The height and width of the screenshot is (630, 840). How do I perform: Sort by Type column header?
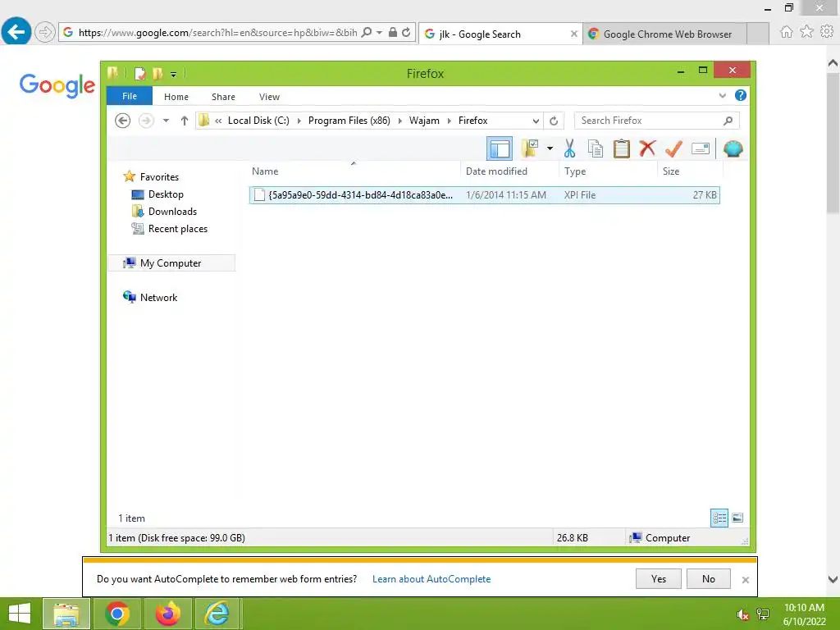[608, 171]
